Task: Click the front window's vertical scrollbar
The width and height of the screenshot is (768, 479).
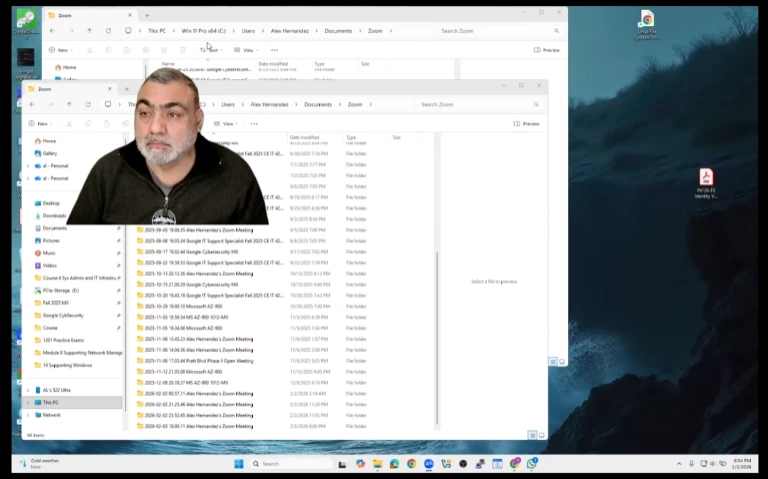Action: [437, 338]
